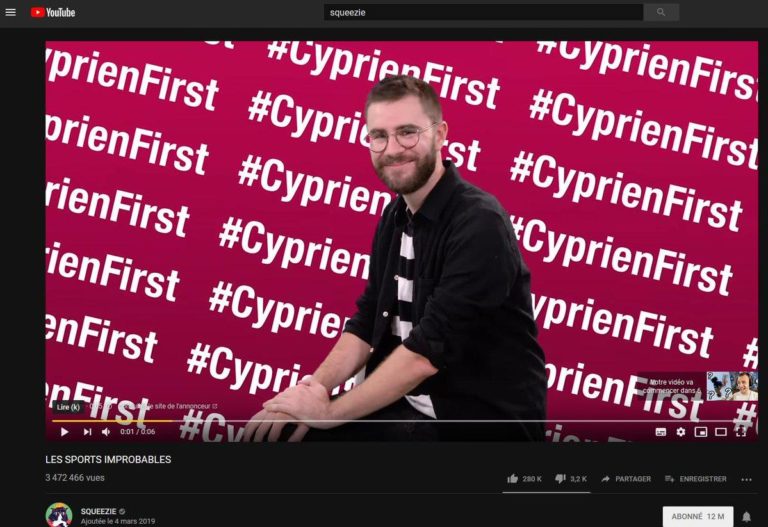
Task: Mute the video volume
Action: tap(106, 432)
